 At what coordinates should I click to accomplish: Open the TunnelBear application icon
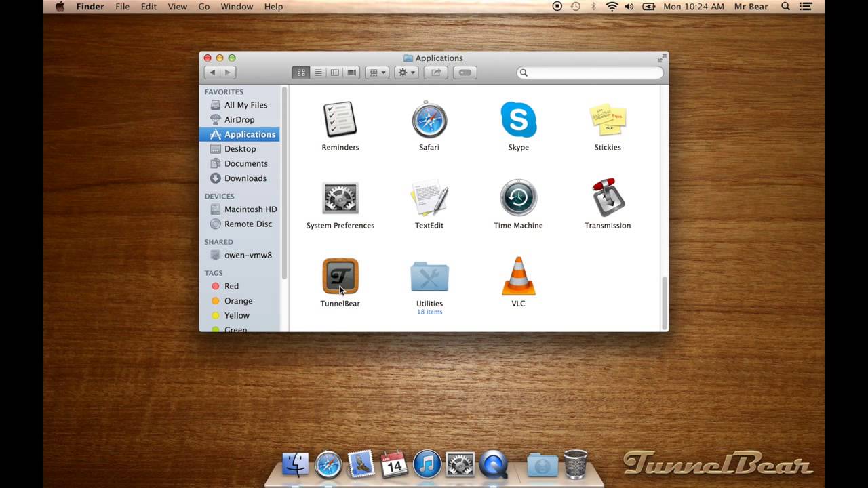coord(340,276)
